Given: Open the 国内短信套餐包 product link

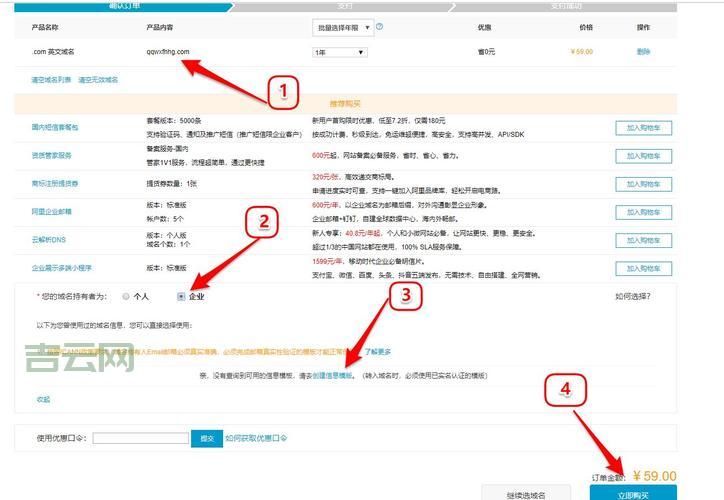Looking at the screenshot, I should pyautogui.click(x=55, y=127).
